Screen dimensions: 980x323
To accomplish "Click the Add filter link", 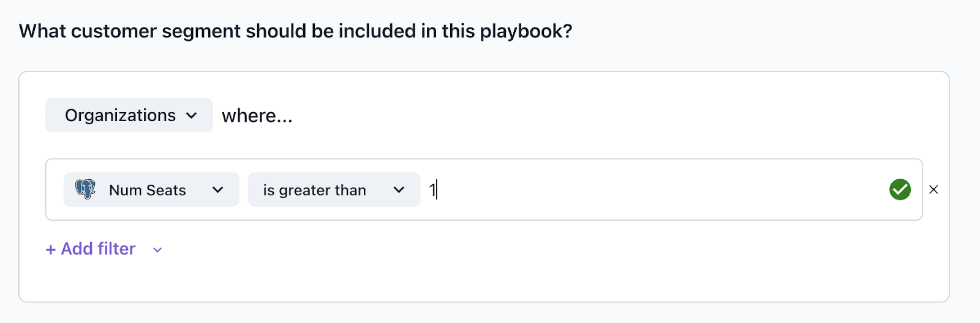I will coord(98,249).
